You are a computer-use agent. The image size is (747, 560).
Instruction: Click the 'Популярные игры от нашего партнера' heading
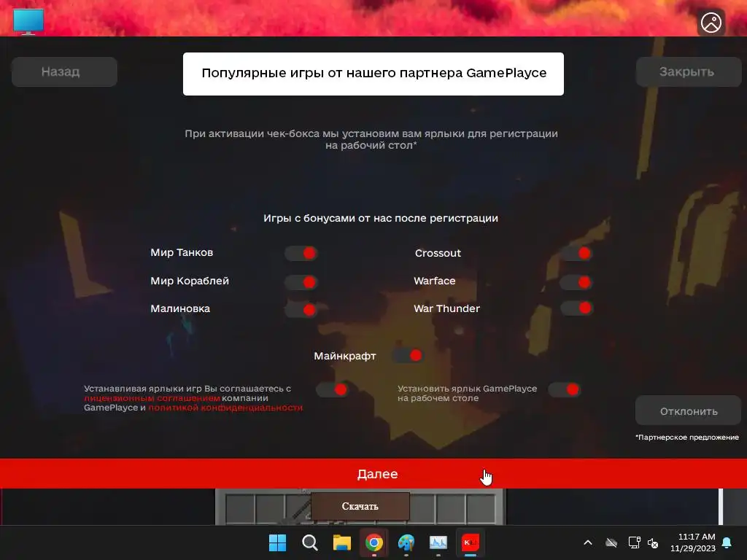373,74
